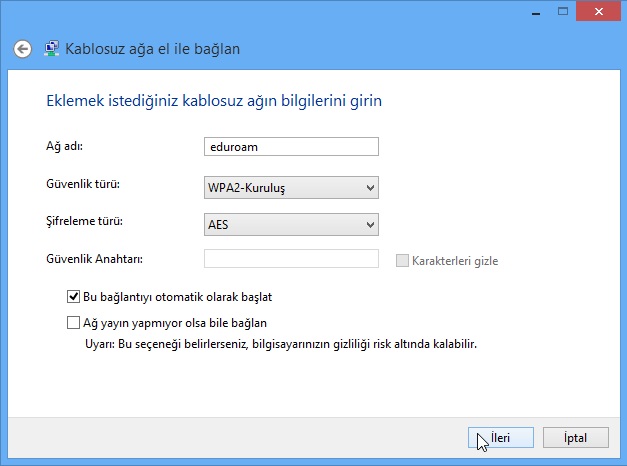The width and height of the screenshot is (627, 466).
Task: Close the dialog with the red X
Action: point(599,12)
